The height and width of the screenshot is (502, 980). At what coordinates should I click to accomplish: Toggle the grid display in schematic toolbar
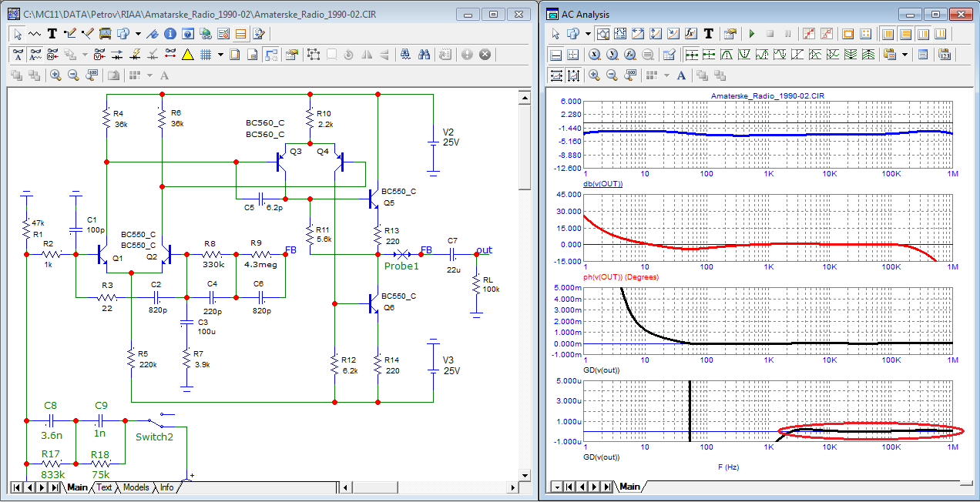coord(206,55)
